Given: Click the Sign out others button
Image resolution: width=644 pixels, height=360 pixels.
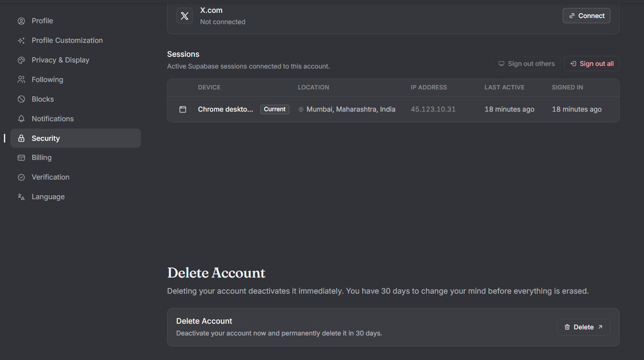Looking at the screenshot, I should (526, 64).
